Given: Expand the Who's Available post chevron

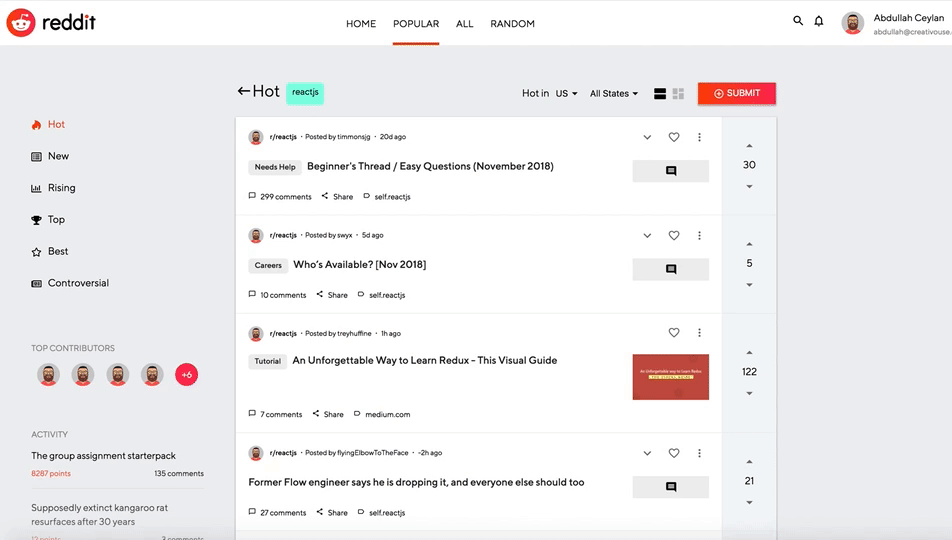Looking at the screenshot, I should 647,236.
